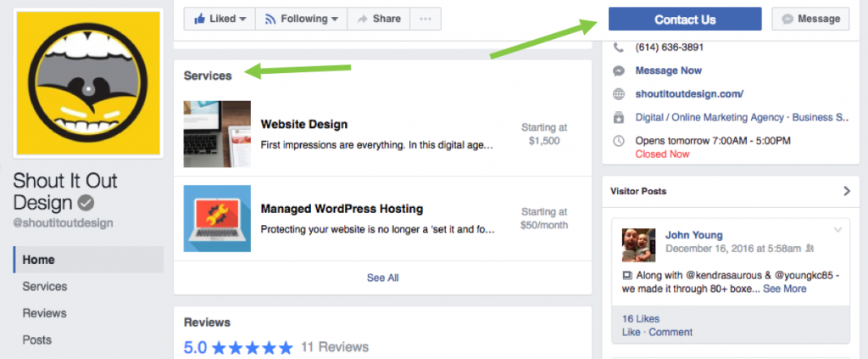Expand the Following dropdown
The width and height of the screenshot is (868, 359).
point(301,19)
